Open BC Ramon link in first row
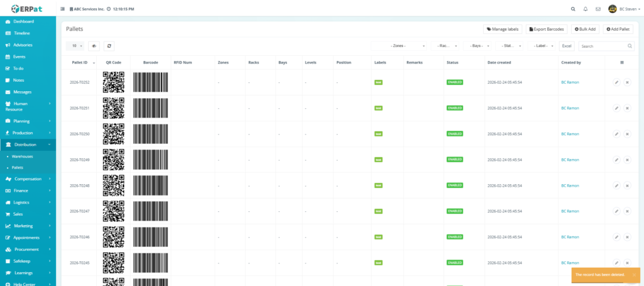This screenshot has width=644, height=286. pyautogui.click(x=570, y=82)
